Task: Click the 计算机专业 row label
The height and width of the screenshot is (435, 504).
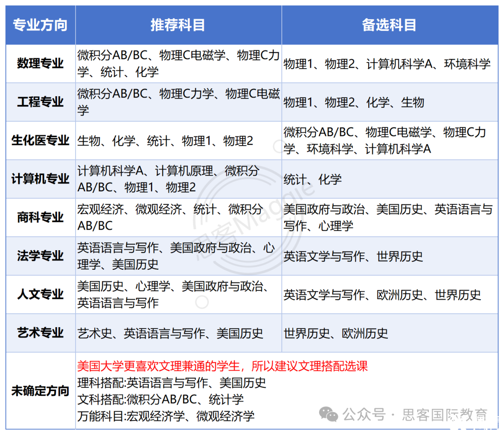Action: coord(40,179)
